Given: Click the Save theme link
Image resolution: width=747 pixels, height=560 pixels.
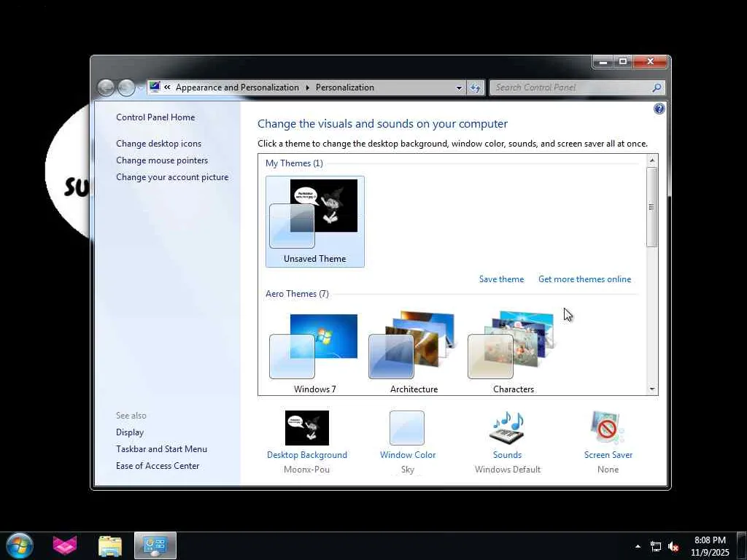Looking at the screenshot, I should point(501,279).
